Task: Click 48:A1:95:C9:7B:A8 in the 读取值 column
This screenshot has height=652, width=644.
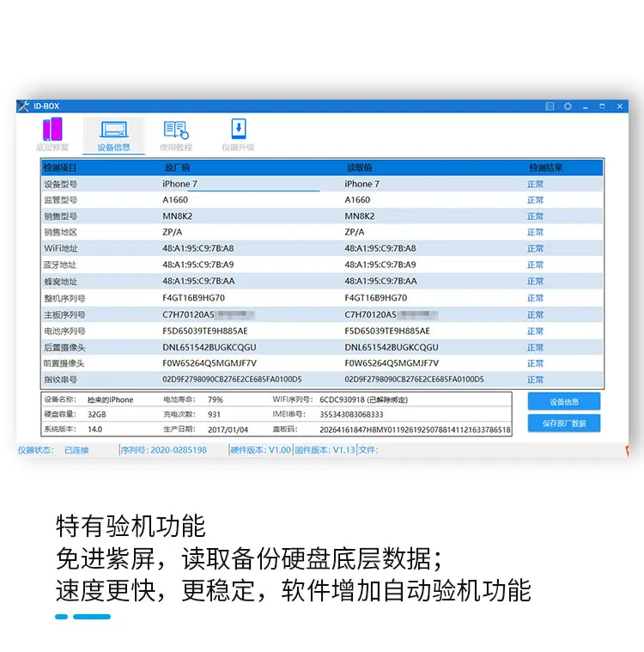Action: [380, 248]
